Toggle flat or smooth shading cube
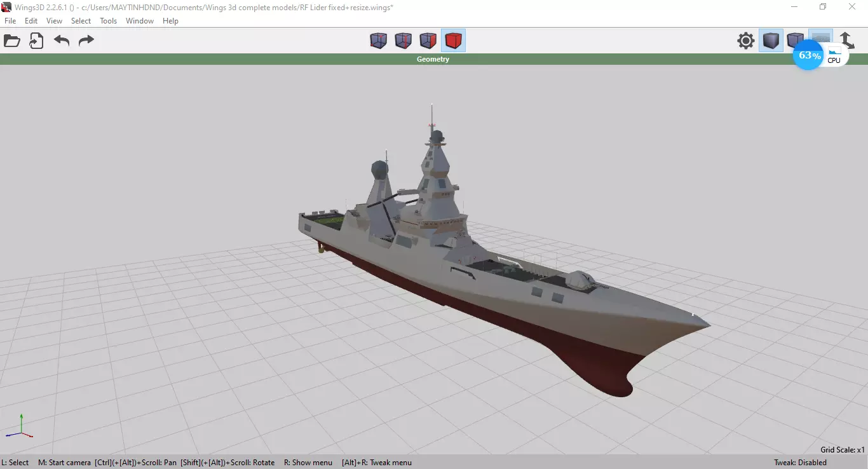The height and width of the screenshot is (469, 868). (771, 41)
